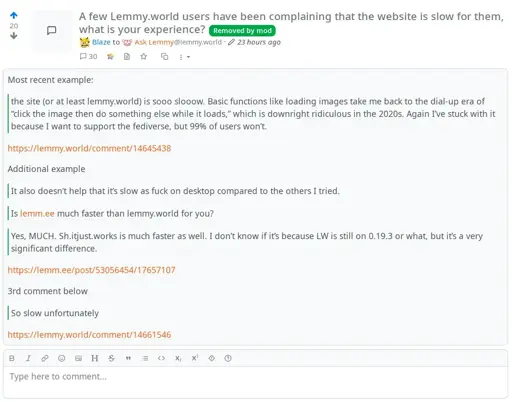Save the post using the star icon
The image size is (512, 402).
click(144, 57)
